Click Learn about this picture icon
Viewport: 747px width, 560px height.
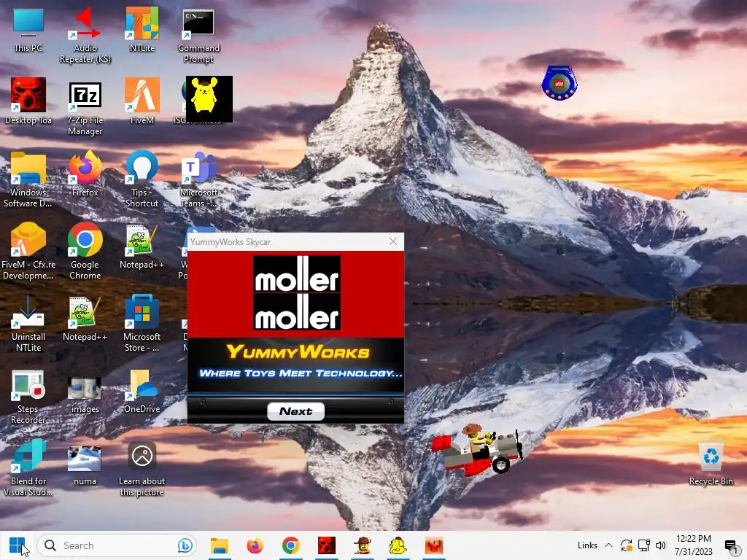click(142, 469)
